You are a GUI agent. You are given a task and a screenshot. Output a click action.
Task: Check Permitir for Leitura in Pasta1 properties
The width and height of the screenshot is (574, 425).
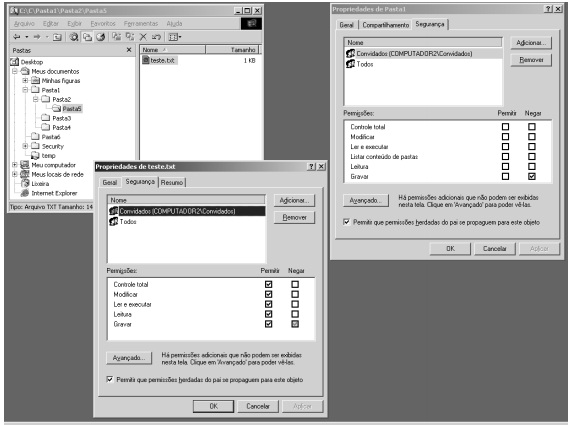(x=506, y=167)
